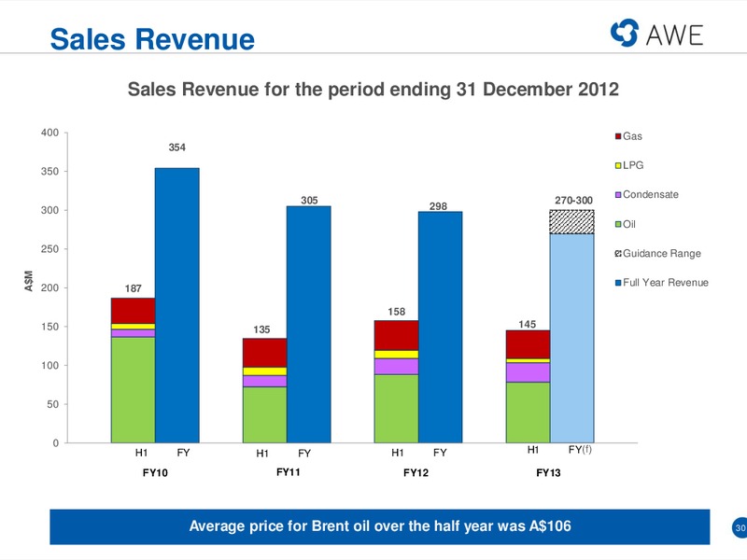Click the 135 data label
Viewport: 747px width, 560px height.
click(x=261, y=329)
